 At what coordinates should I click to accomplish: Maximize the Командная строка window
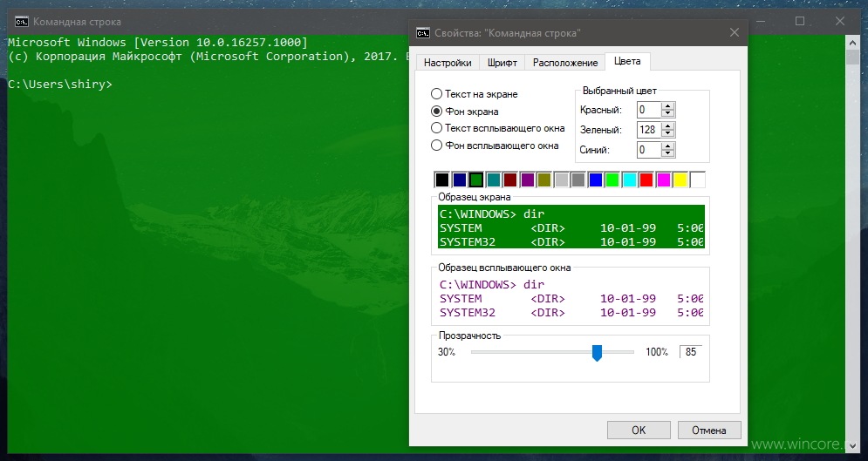pyautogui.click(x=800, y=21)
